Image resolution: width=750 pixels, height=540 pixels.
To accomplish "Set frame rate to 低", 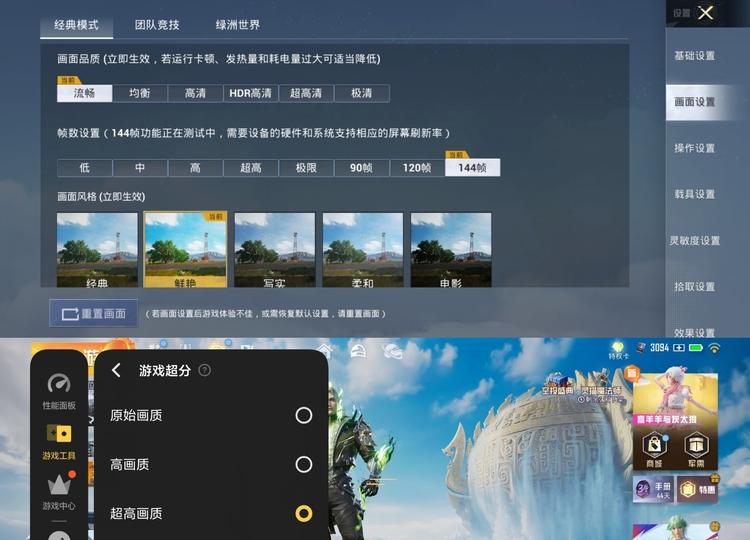I will click(85, 168).
